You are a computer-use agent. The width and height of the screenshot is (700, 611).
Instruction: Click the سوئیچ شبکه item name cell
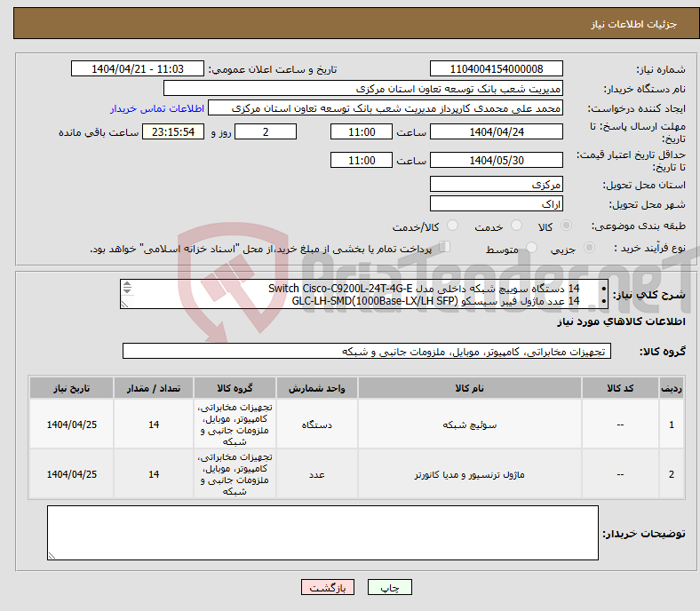point(470,425)
